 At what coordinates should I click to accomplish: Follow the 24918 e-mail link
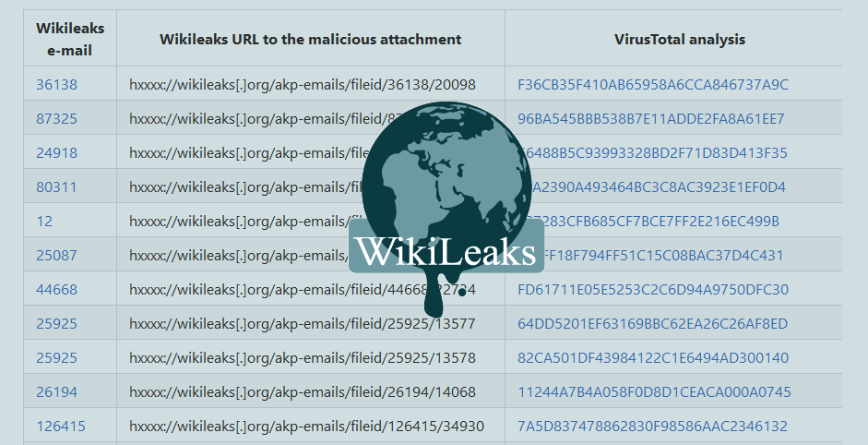[x=56, y=153]
